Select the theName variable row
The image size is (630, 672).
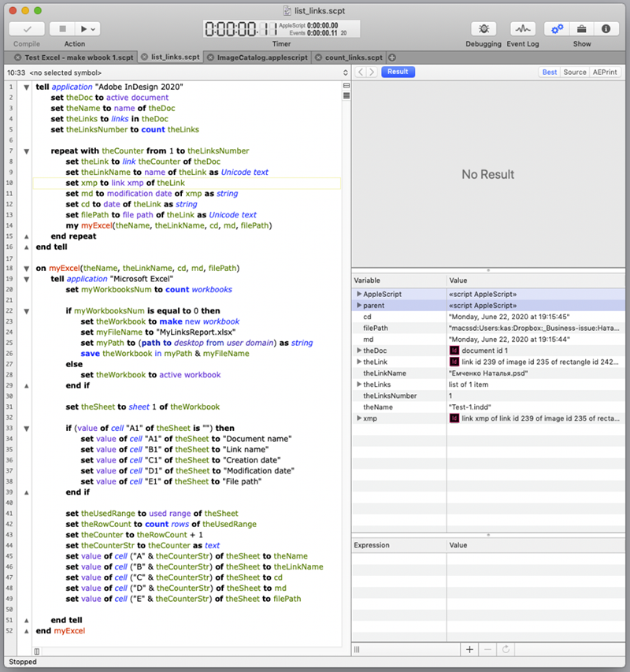[488, 407]
